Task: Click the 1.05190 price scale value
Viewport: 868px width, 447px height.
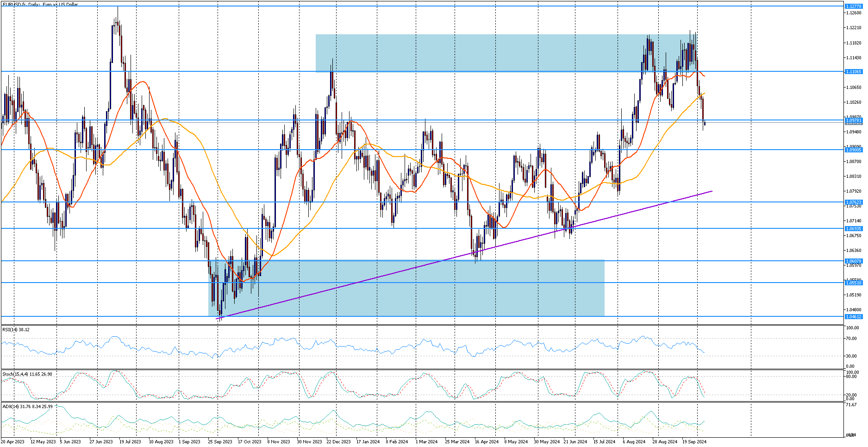Action: [854, 295]
